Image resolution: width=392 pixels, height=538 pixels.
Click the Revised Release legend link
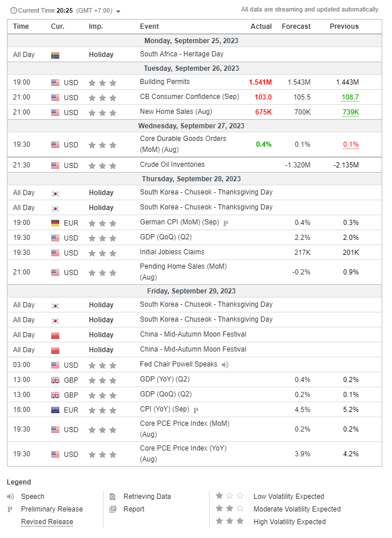click(47, 522)
